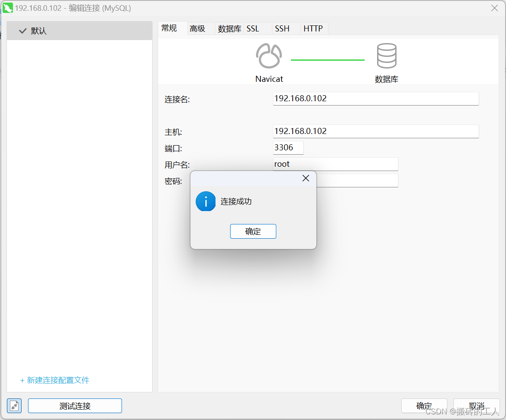Click the 连接名 input field
Screen dimensions: 506x420
coord(375,99)
